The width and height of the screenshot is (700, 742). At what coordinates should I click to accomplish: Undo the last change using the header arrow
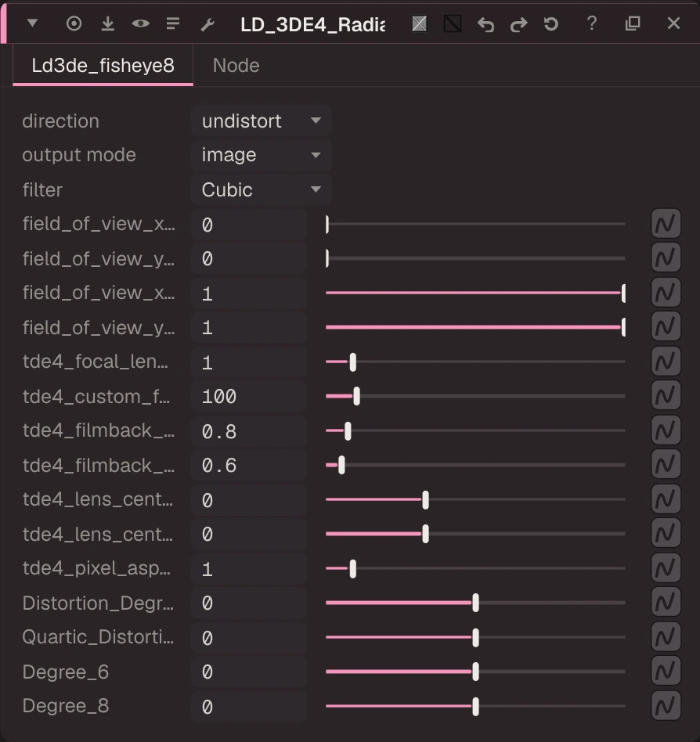(x=485, y=24)
